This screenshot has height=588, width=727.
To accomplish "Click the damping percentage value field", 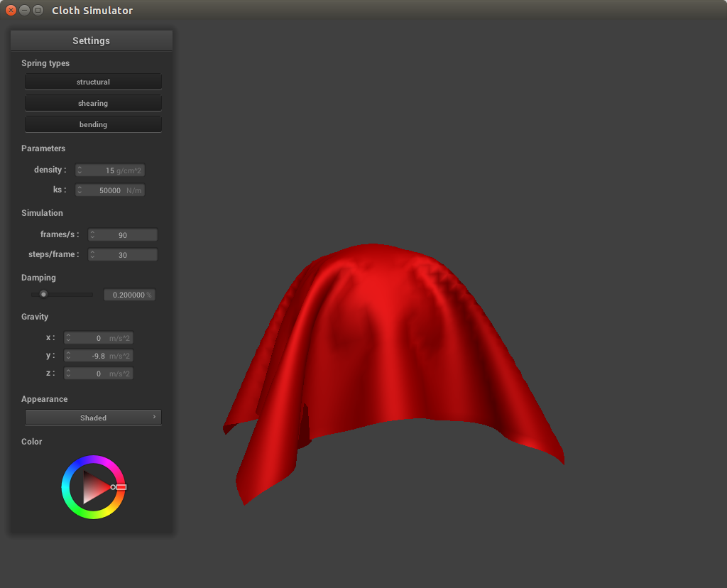I will [x=129, y=295].
